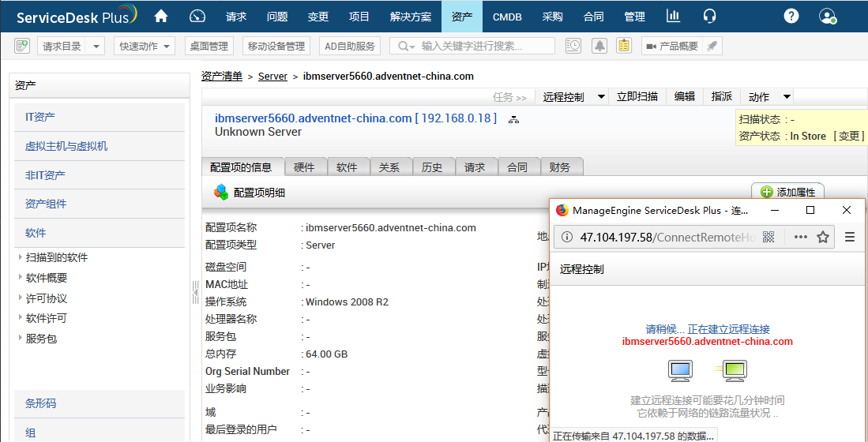Open the 请求 menu in top navigation
Screen dimensions: 868x442
(236, 17)
